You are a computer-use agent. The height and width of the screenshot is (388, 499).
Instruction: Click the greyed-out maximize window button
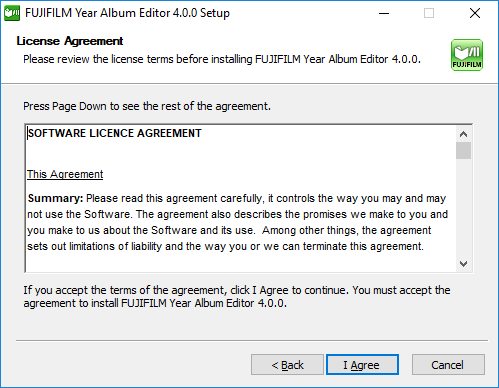429,13
